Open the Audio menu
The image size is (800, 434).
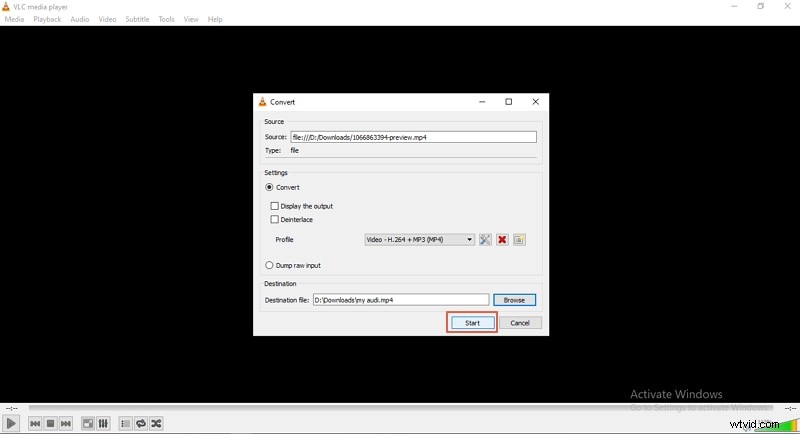80,19
